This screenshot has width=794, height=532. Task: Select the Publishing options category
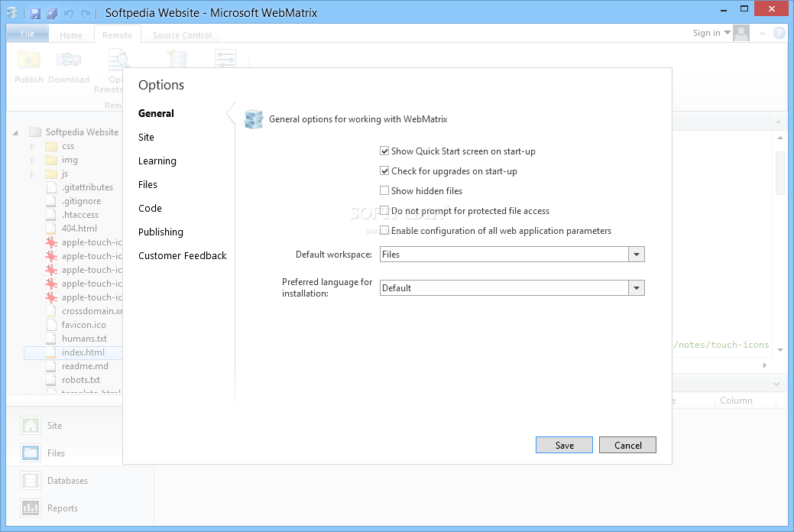[160, 232]
